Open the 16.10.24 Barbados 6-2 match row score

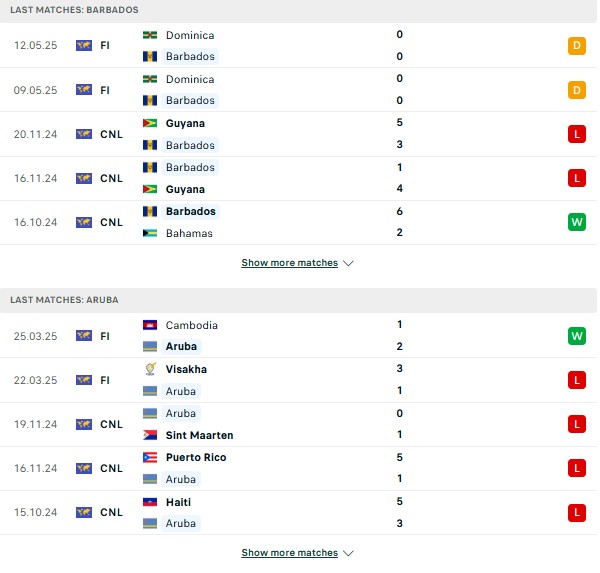(399, 222)
